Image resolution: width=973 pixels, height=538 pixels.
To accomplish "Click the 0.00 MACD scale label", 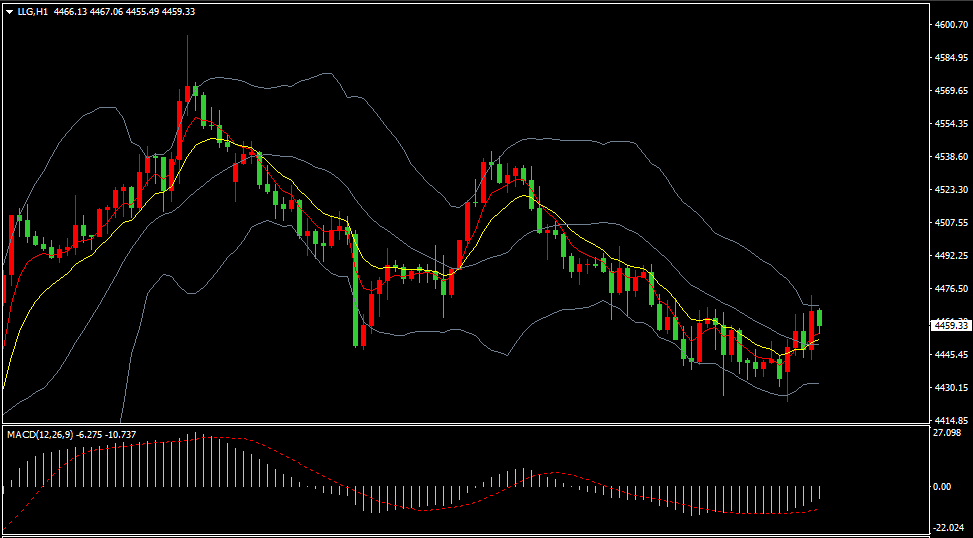I will click(943, 486).
